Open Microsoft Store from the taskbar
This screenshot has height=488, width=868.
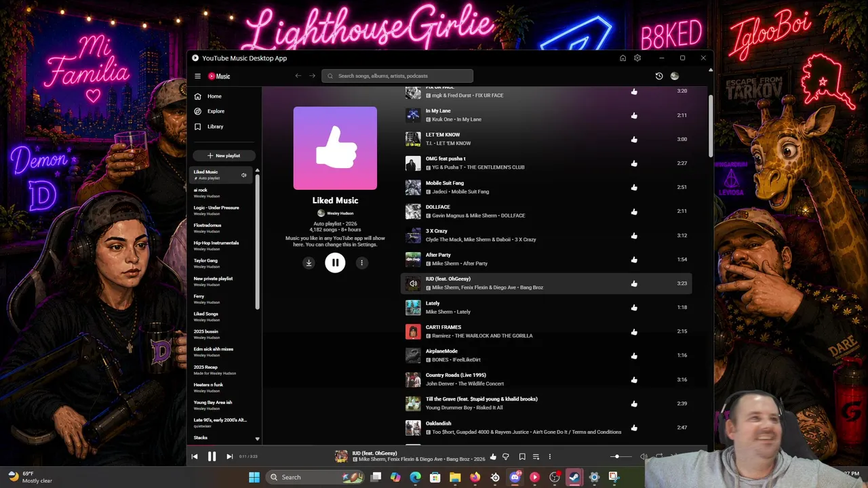click(x=435, y=477)
